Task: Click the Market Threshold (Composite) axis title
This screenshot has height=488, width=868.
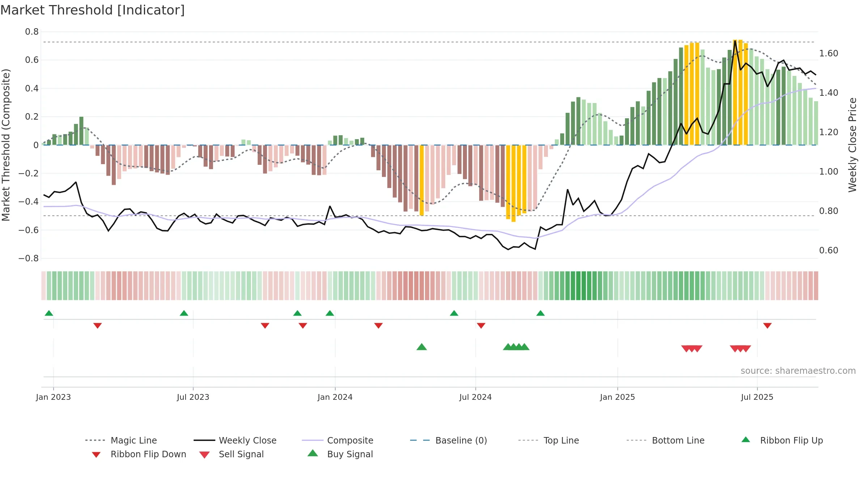Action: pyautogui.click(x=6, y=145)
